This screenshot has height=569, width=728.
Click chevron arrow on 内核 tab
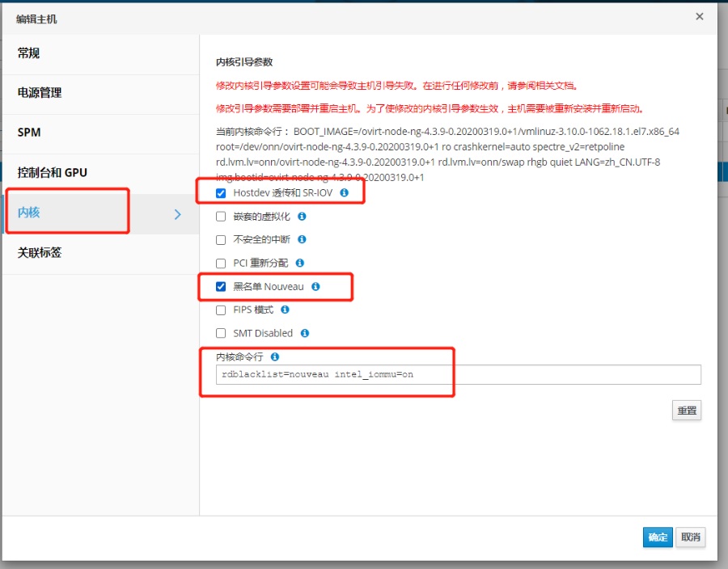point(177,214)
